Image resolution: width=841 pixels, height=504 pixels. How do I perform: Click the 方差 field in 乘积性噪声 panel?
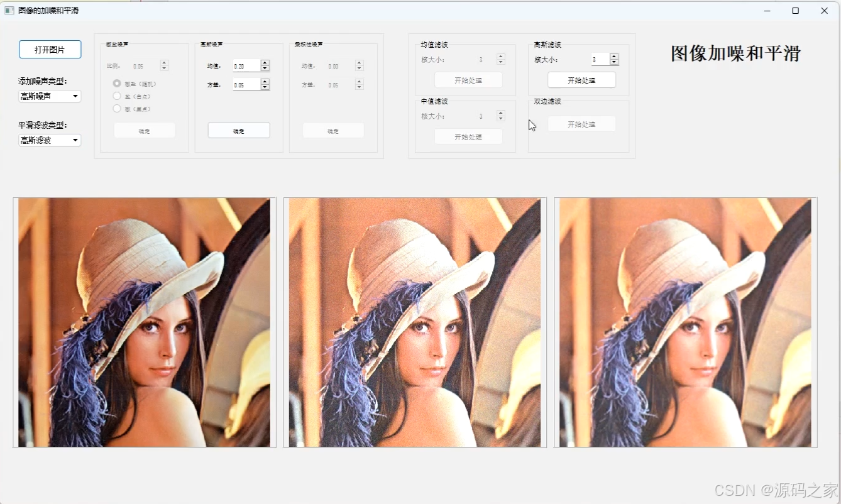click(340, 85)
